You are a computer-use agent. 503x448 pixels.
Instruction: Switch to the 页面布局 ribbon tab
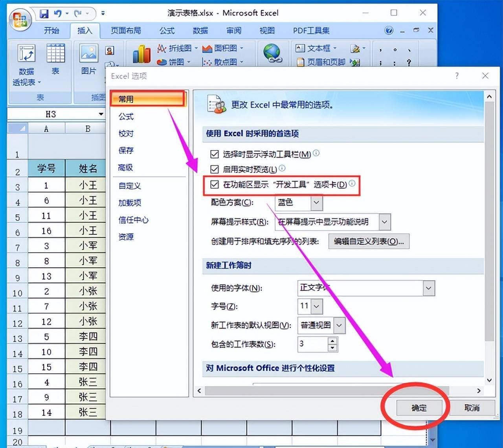tap(126, 31)
